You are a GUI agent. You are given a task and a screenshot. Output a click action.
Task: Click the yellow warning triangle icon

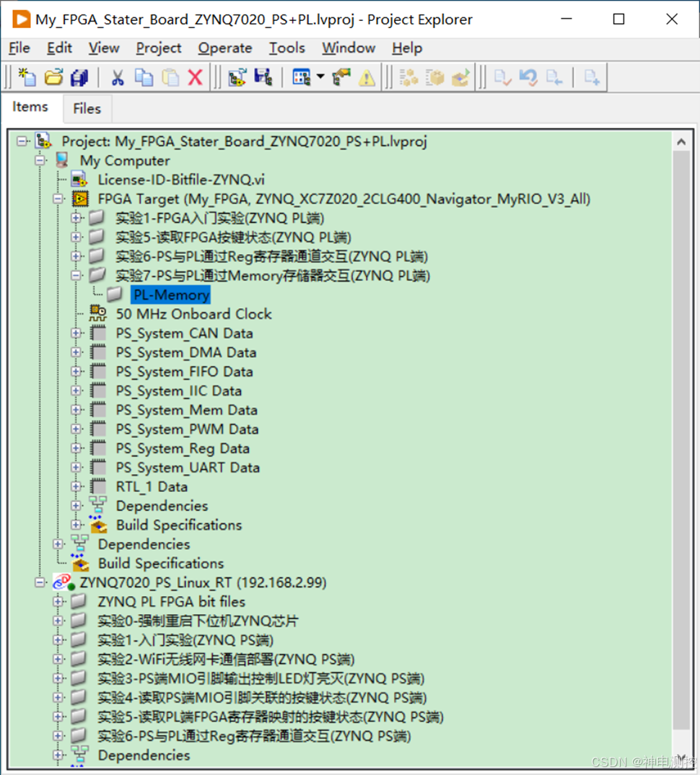(x=367, y=78)
